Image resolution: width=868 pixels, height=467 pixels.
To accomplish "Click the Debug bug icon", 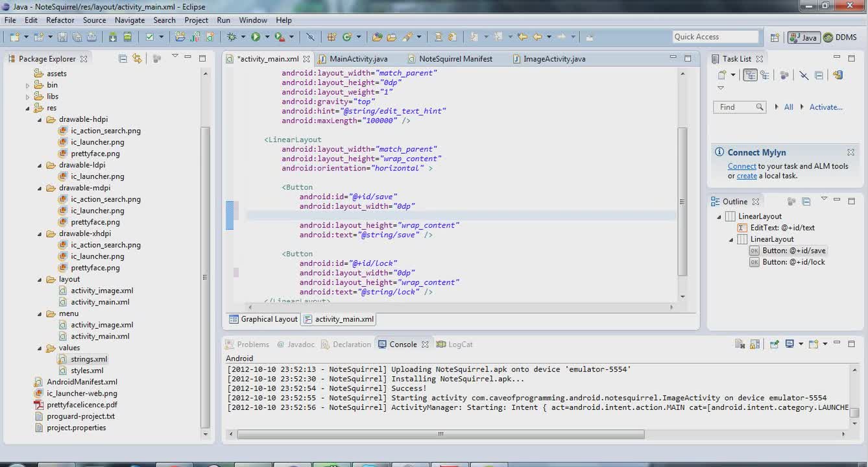I will pyautogui.click(x=232, y=37).
